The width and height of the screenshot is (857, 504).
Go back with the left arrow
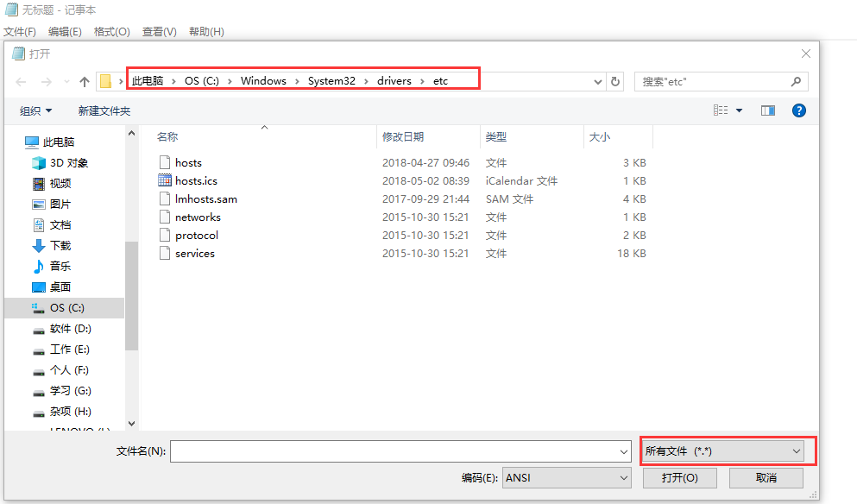[x=21, y=82]
